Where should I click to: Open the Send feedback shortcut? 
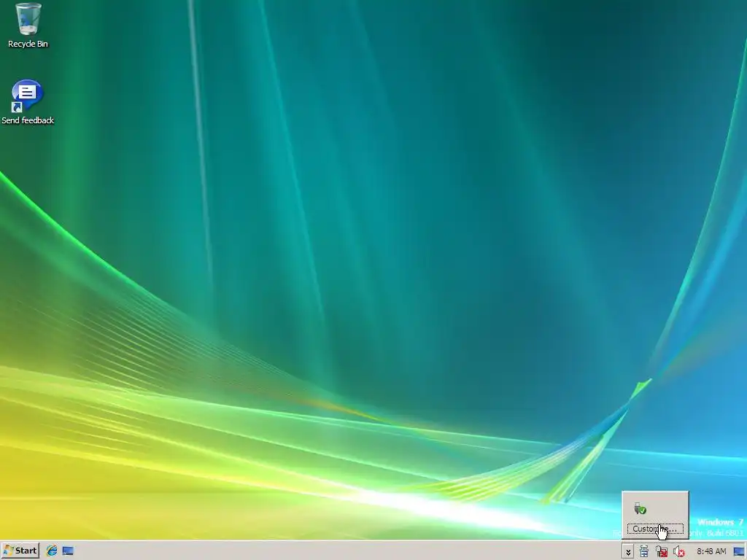click(28, 102)
